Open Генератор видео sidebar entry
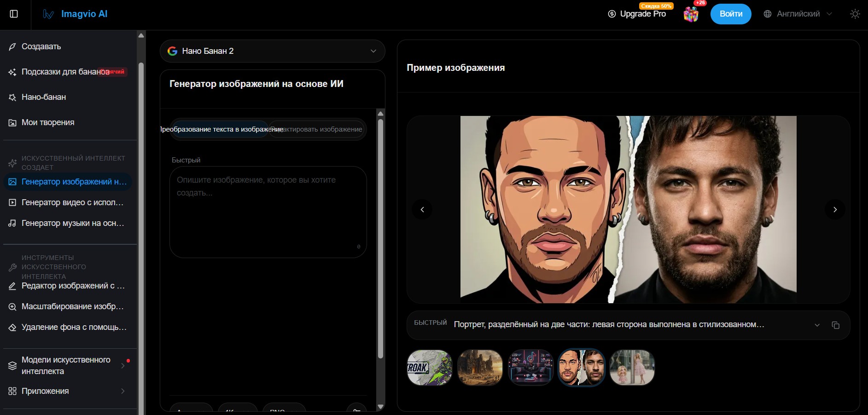This screenshot has height=415, width=868. 68,202
